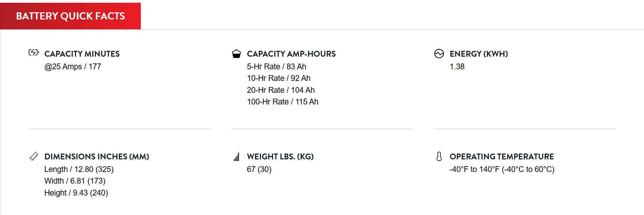
Task: Click the Energy (kWh) heading
Action: tap(479, 54)
